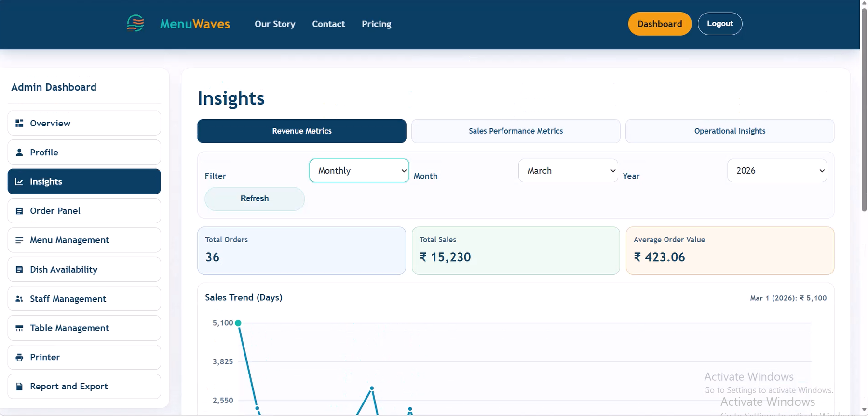Viewport: 868px width, 416px height.
Task: Click the Average Order Value card
Action: pyautogui.click(x=730, y=250)
